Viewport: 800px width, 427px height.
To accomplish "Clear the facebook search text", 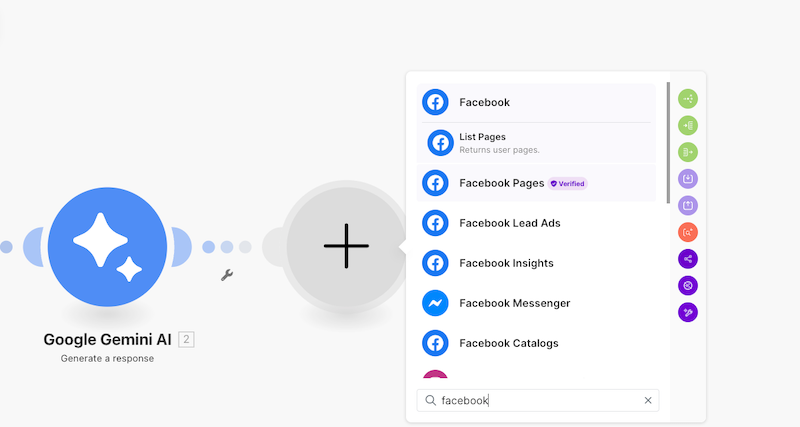I will (x=648, y=400).
